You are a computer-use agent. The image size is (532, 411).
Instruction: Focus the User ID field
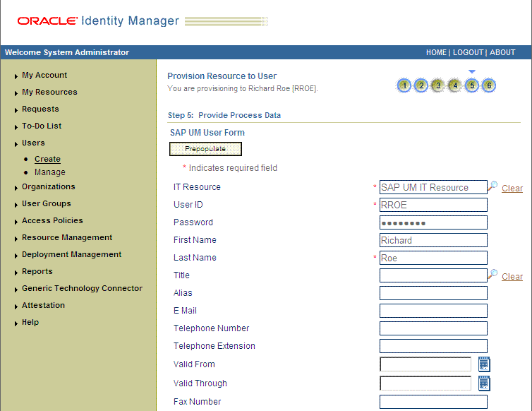tap(433, 205)
